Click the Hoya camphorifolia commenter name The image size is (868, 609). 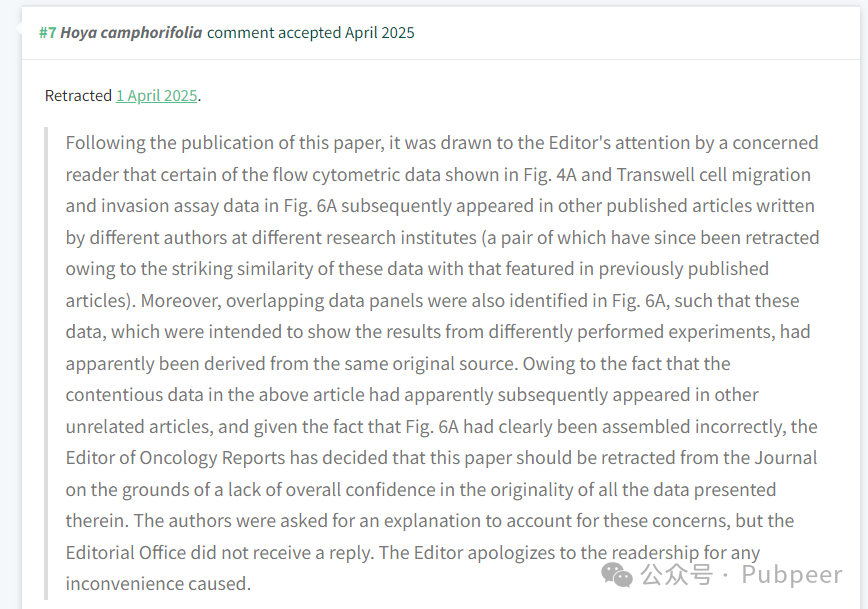pos(131,33)
